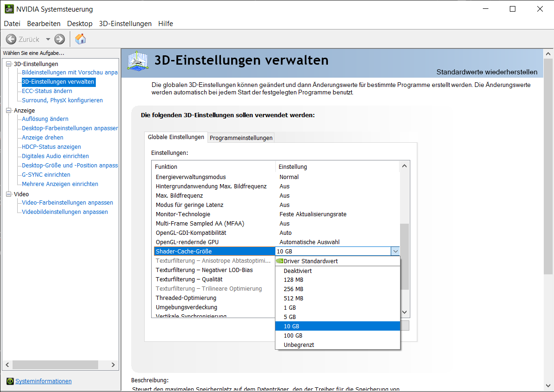Open Desktop-Größe und -Position anpassen
The image size is (554, 392).
tap(70, 165)
